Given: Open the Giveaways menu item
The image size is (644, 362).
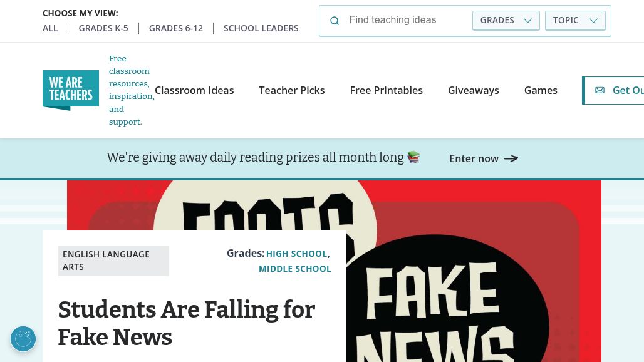Looking at the screenshot, I should pos(473,90).
